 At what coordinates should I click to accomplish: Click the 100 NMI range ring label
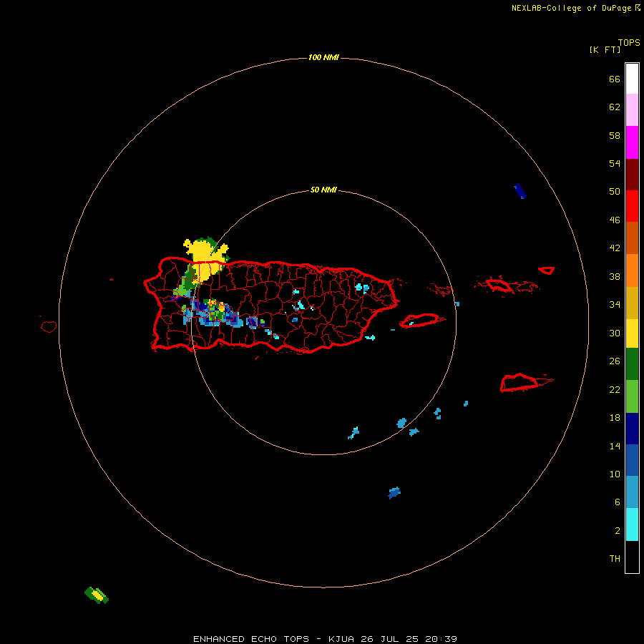click(x=323, y=57)
